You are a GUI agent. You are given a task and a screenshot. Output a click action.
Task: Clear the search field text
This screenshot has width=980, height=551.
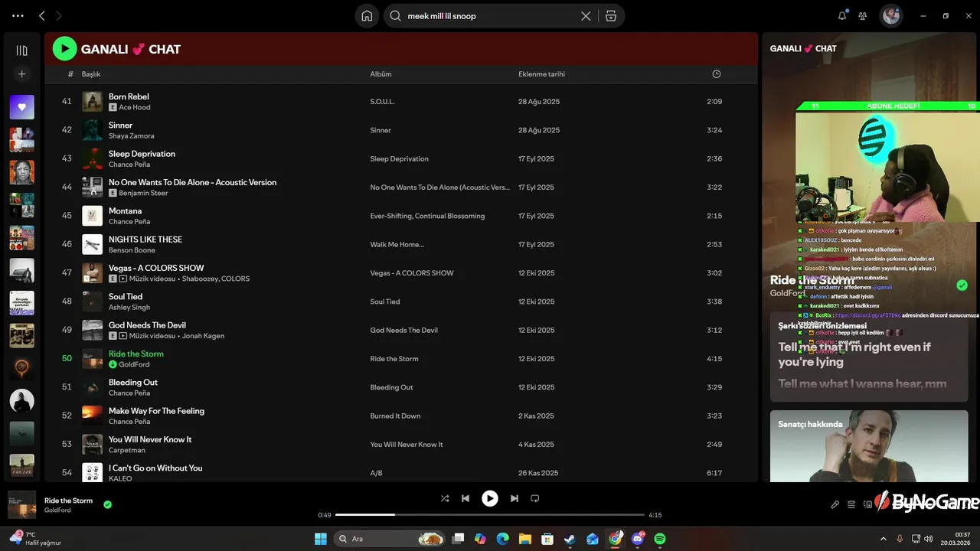pos(586,16)
